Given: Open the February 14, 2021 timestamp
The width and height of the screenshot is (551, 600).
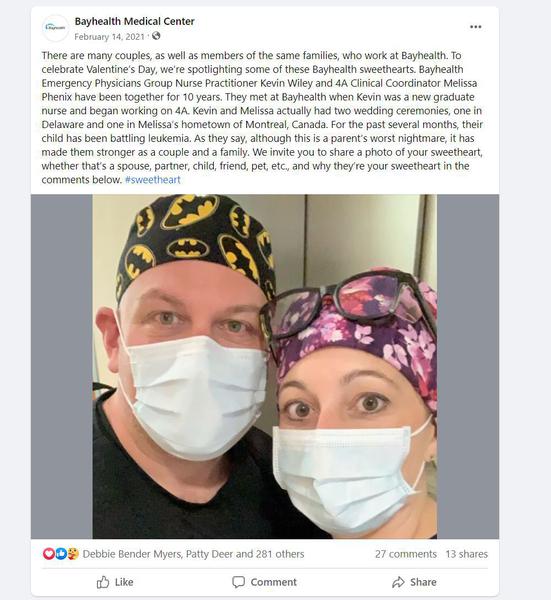Looking at the screenshot, I should click(109, 37).
